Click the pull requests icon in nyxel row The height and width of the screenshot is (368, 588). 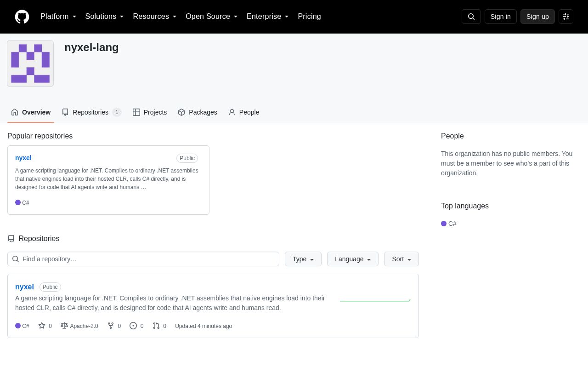click(x=156, y=326)
